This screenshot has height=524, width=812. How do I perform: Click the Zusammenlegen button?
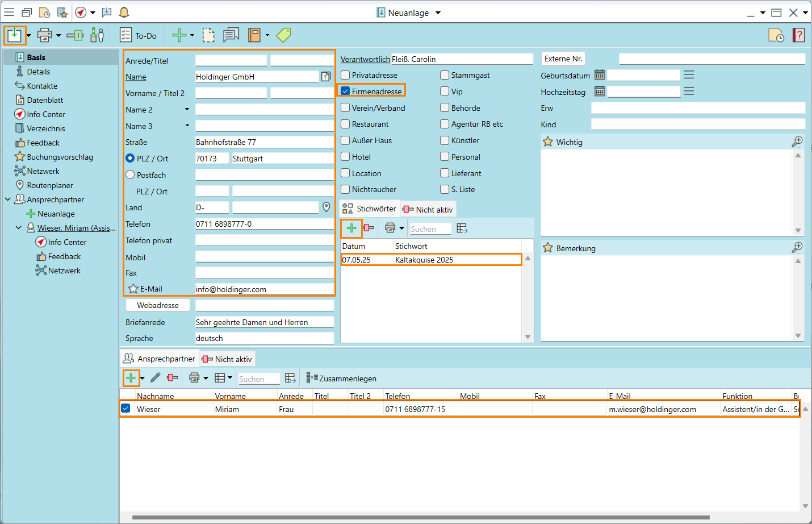pyautogui.click(x=342, y=379)
